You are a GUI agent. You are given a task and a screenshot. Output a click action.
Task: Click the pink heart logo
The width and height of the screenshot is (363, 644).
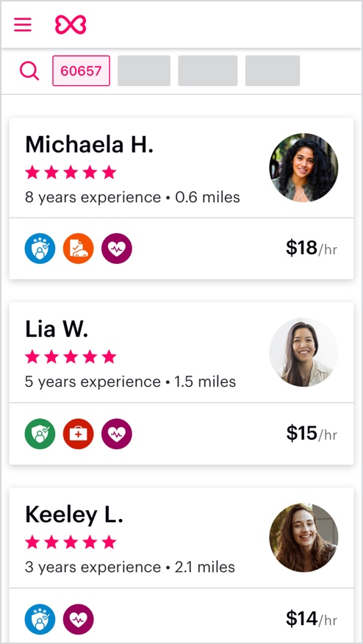[x=71, y=25]
